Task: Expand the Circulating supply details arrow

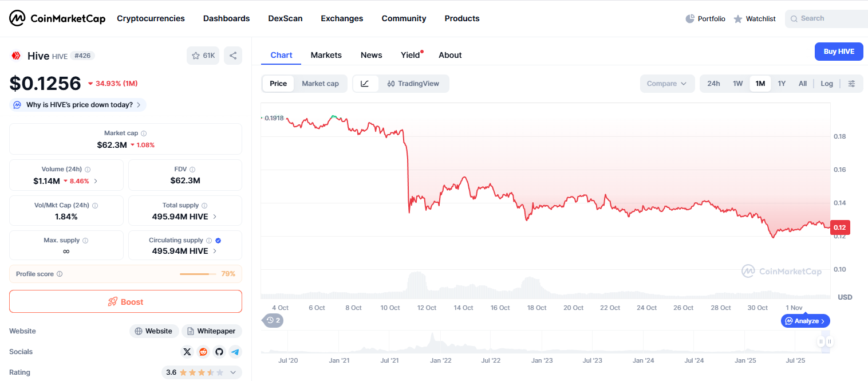Action: (215, 251)
